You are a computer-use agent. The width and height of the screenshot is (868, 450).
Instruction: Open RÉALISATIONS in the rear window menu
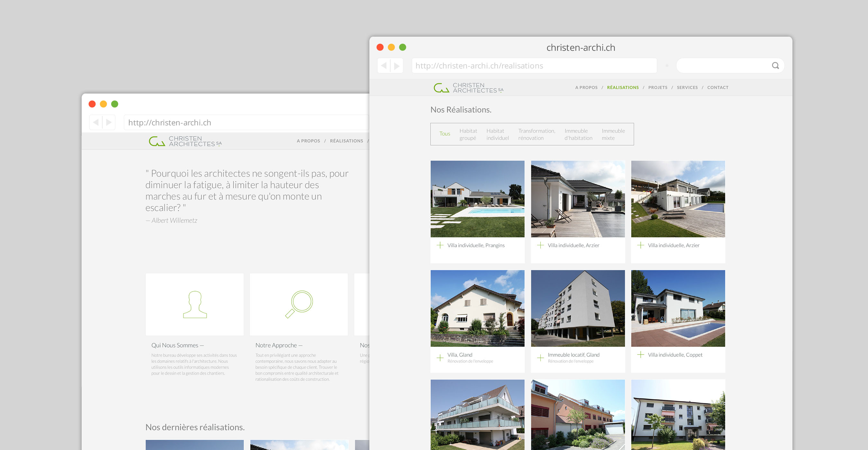tap(346, 141)
